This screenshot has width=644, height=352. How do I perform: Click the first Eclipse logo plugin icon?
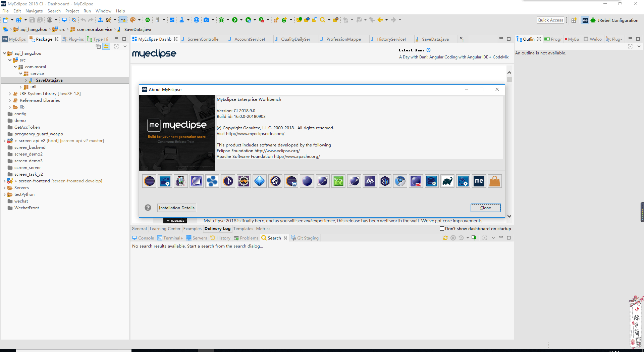click(149, 181)
